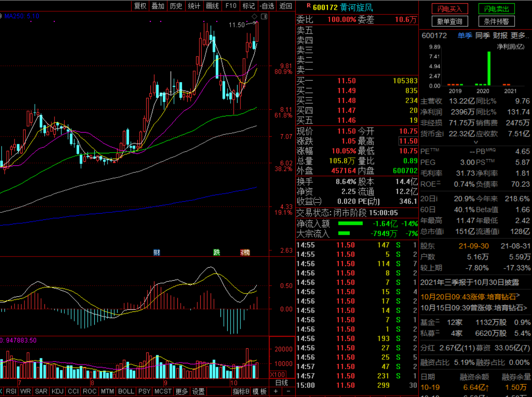This screenshot has height=397, width=532.
Task: Open the 财报 financial report tab
Action: [500, 36]
